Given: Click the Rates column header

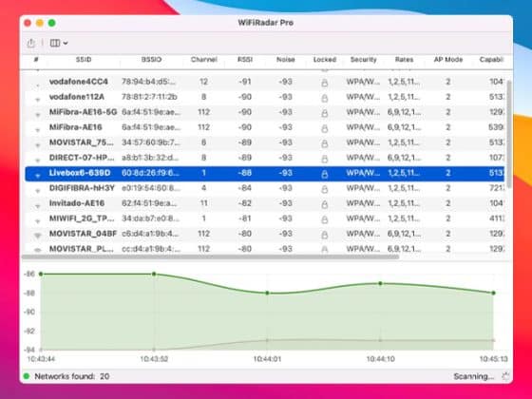Looking at the screenshot, I should [x=404, y=60].
